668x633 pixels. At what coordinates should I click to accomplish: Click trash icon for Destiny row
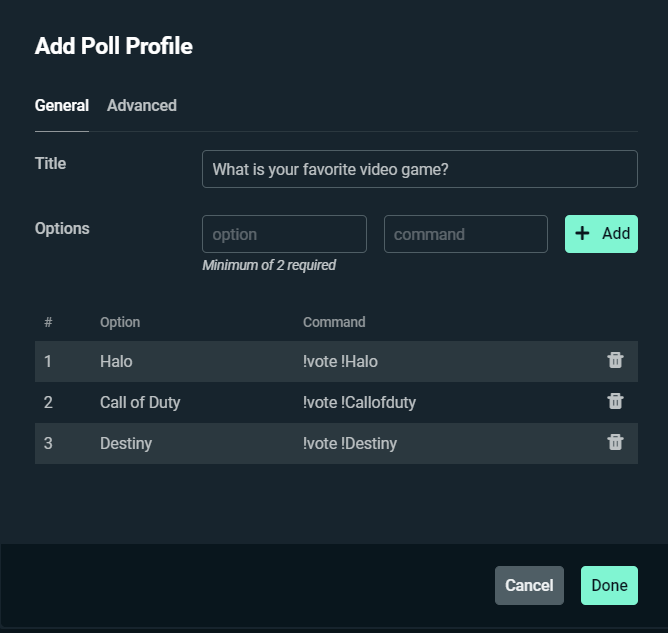(x=615, y=443)
